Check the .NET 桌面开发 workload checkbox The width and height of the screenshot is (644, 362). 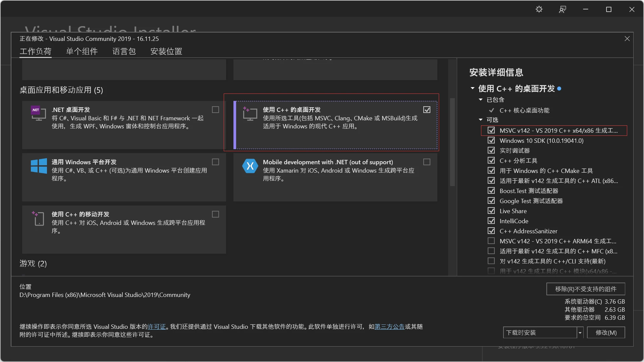215,110
